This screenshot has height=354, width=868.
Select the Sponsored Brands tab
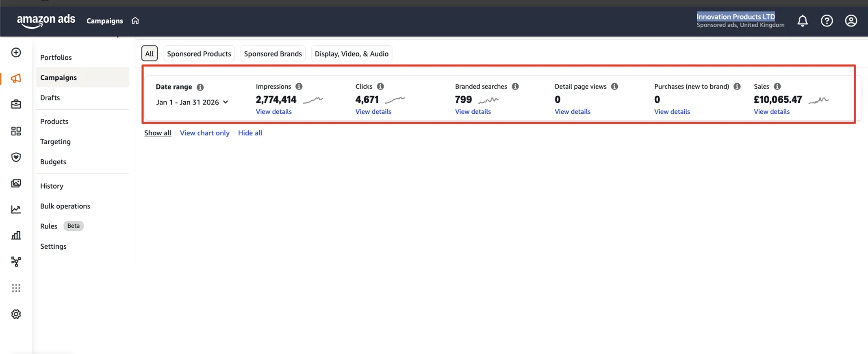(273, 54)
